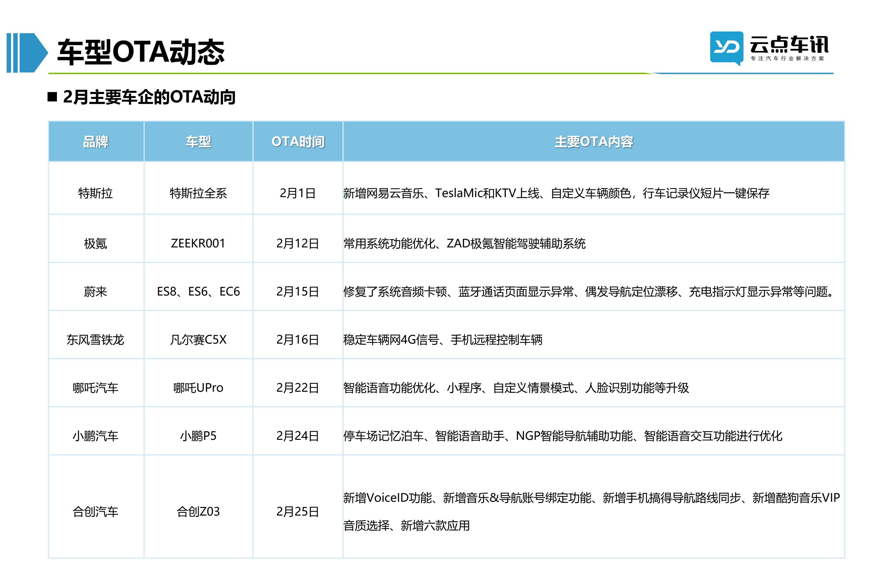Click the blue arrow icon beside the title

[27, 53]
